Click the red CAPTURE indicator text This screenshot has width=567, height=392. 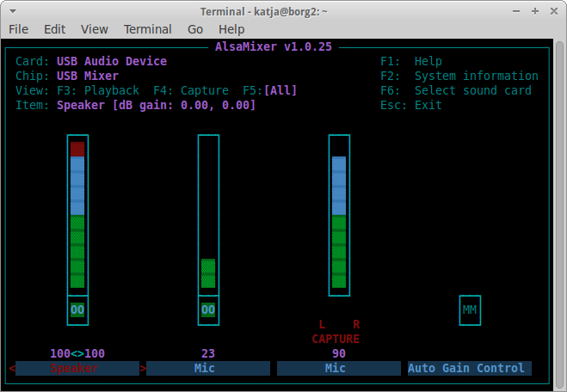pyautogui.click(x=336, y=339)
